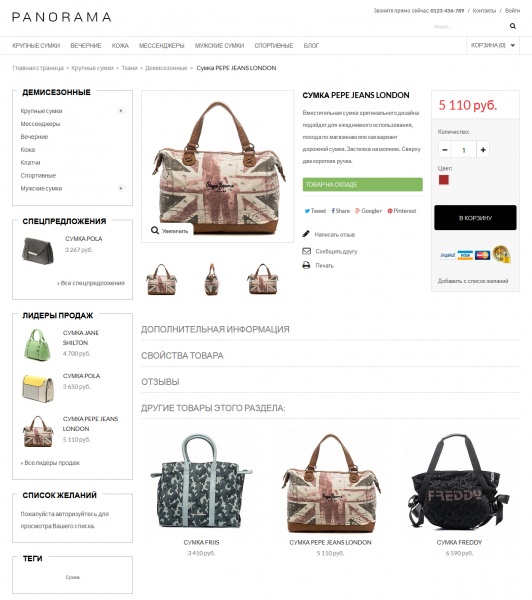Increase quantity with the plus button

[483, 150]
